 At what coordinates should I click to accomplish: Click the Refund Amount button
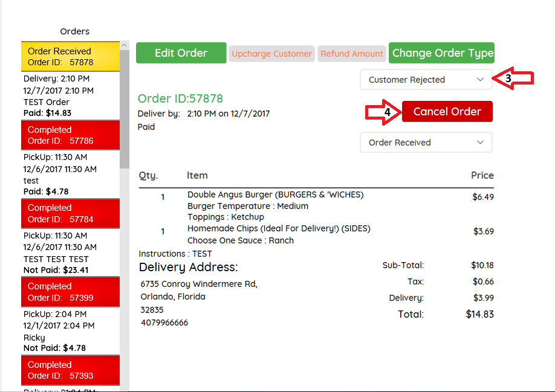352,54
